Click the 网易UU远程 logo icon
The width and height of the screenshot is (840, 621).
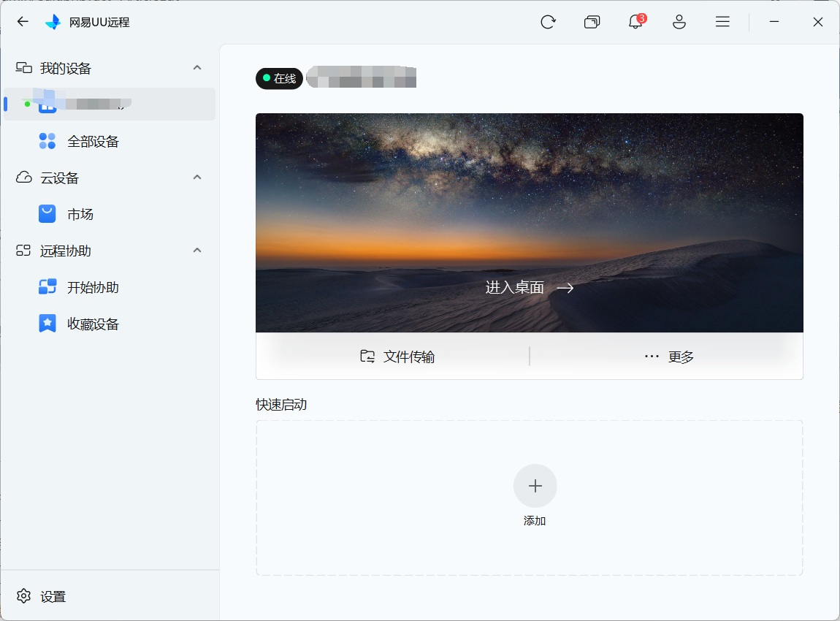tap(53, 22)
